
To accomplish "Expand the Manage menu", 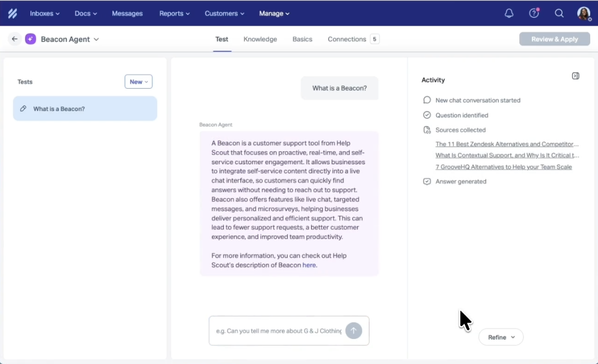I will (x=274, y=14).
